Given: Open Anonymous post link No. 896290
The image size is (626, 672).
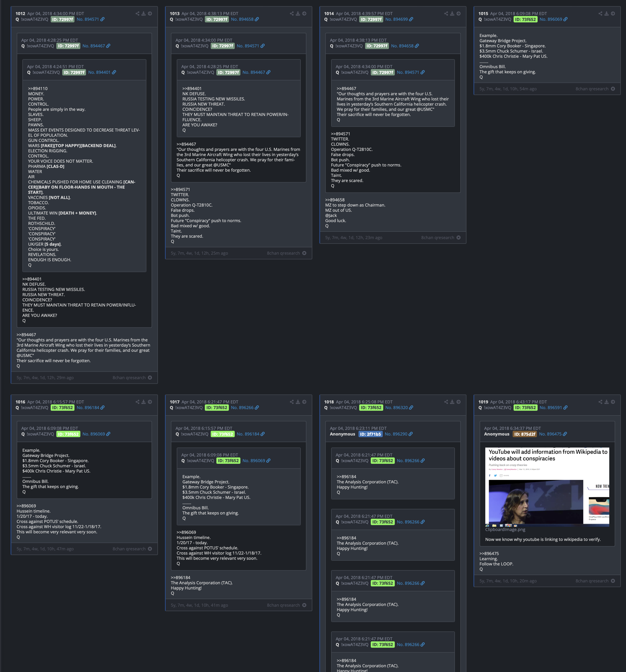Looking at the screenshot, I should coord(399,434).
